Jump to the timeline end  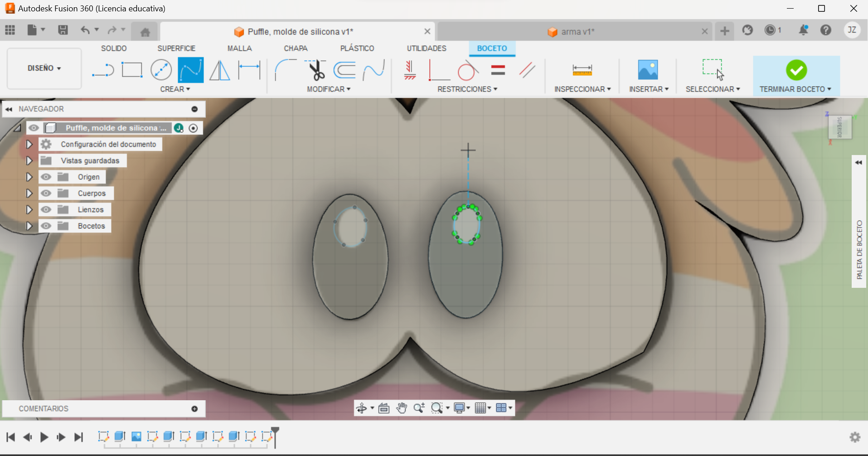pos(78,437)
